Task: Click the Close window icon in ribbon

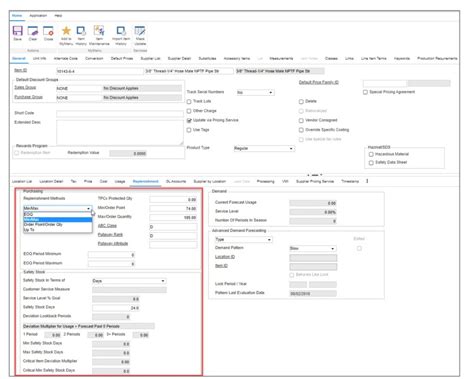Action: 48,31
